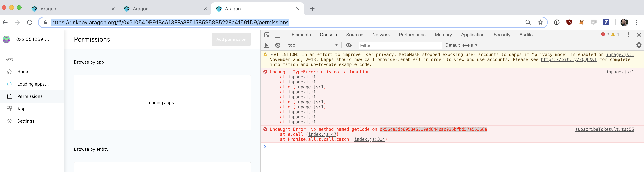Click the console Filter input field
Viewport: 644px width, 172px height.
[400, 45]
